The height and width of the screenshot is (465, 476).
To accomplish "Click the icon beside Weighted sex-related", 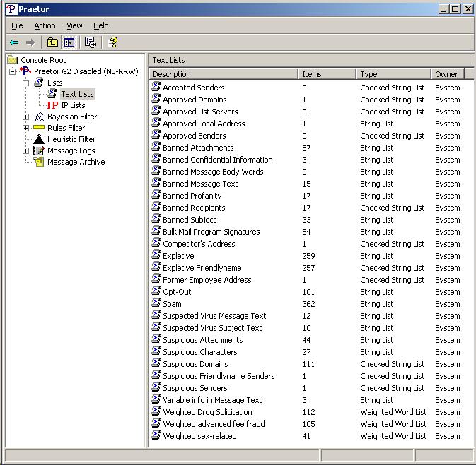I will click(156, 435).
